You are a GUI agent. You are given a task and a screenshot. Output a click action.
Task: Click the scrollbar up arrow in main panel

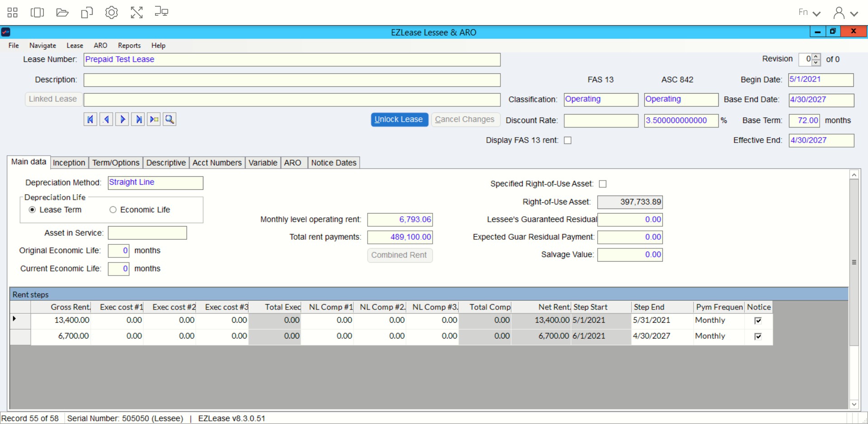[854, 175]
